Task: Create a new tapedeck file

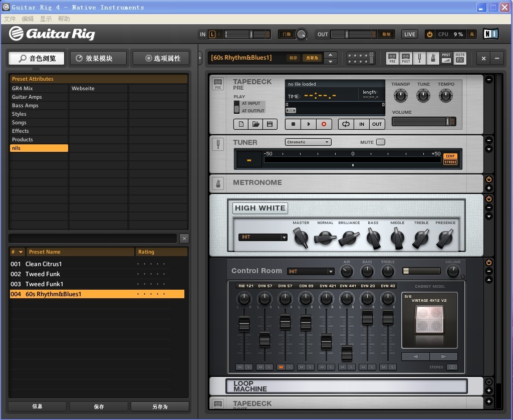Action: click(241, 124)
